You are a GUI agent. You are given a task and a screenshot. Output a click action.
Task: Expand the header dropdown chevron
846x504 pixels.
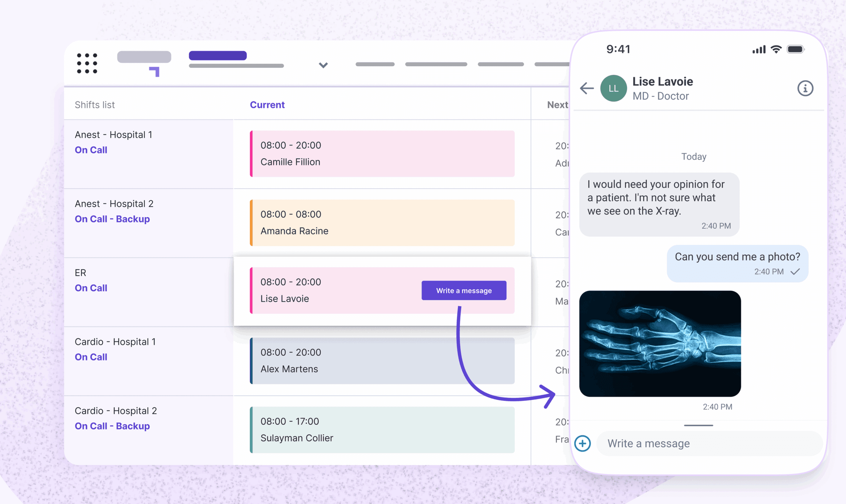[x=323, y=65]
